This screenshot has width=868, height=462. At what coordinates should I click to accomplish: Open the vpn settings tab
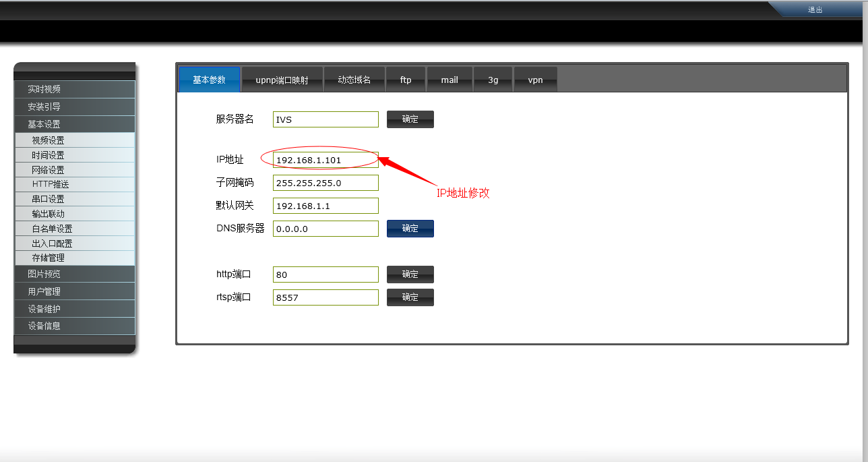536,79
